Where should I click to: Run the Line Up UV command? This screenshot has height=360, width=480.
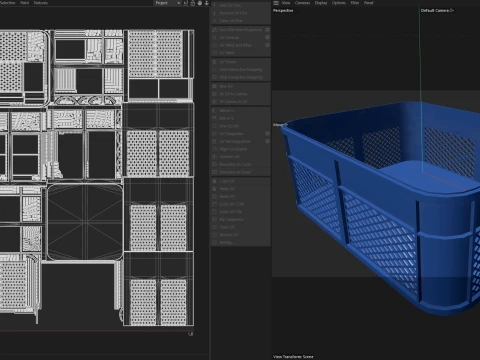[240, 126]
